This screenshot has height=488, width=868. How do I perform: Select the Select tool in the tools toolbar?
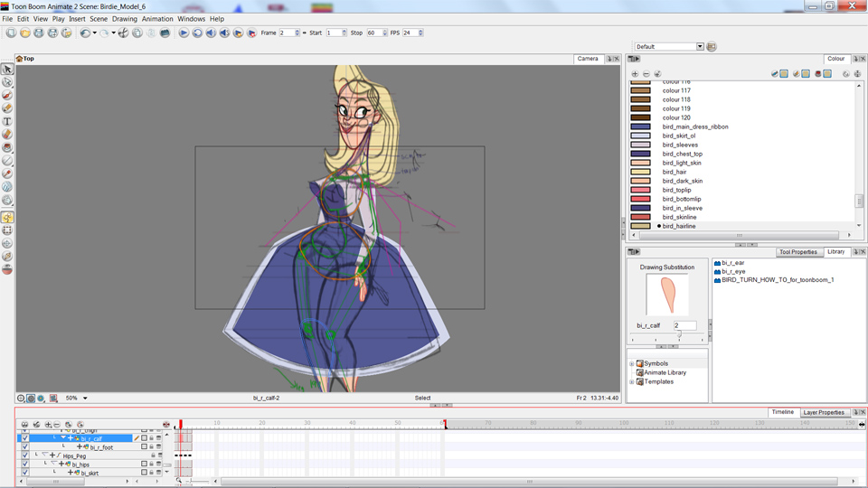7,70
